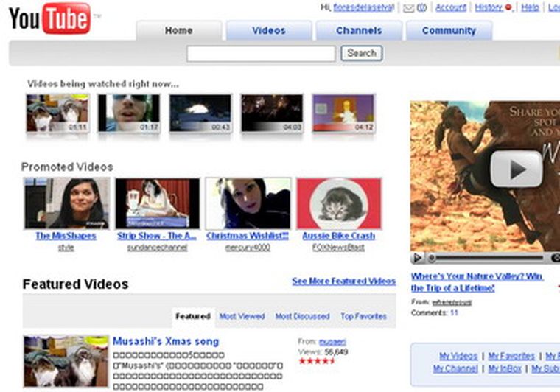Open the Channels tab
This screenshot has height=392, width=560.
click(359, 30)
